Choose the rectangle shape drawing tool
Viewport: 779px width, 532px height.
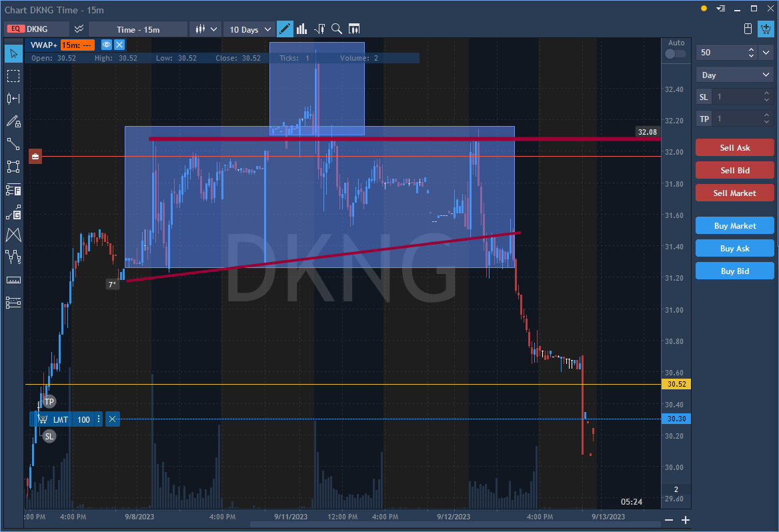click(13, 167)
